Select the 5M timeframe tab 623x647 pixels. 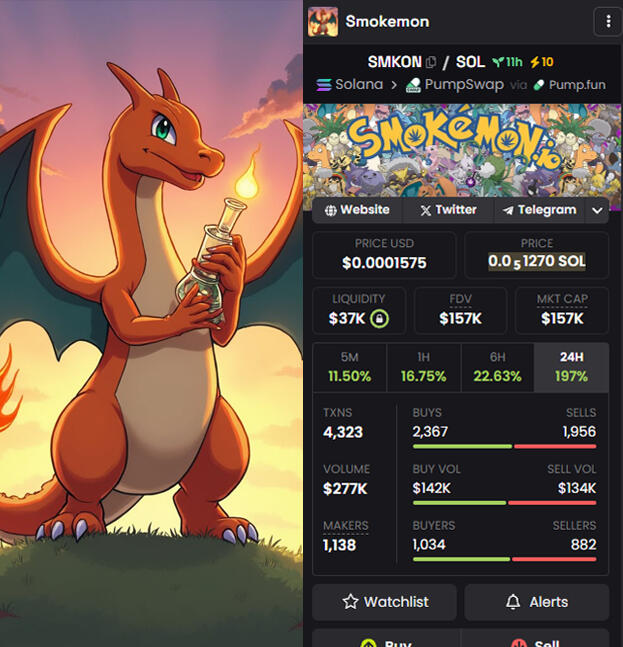pyautogui.click(x=349, y=367)
